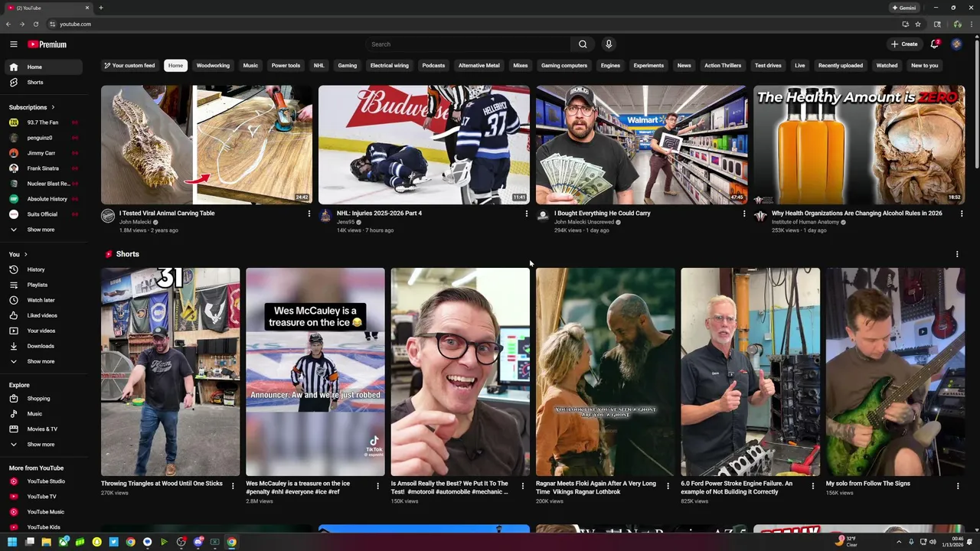Image resolution: width=980 pixels, height=551 pixels.
Task: Open Your videos in the sidebar
Action: tap(44, 331)
